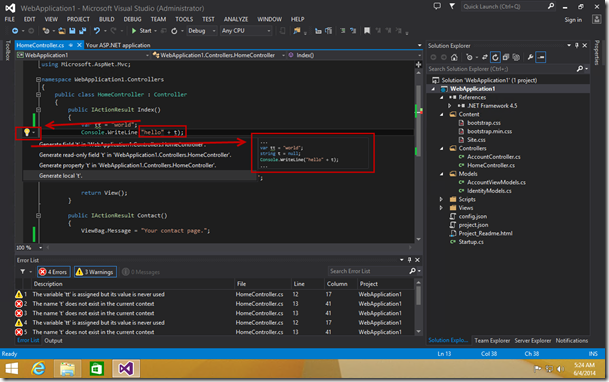Toggle auto-hide pin on Error List panel
Image resolution: width=609 pixels, height=382 pixels.
click(409, 260)
